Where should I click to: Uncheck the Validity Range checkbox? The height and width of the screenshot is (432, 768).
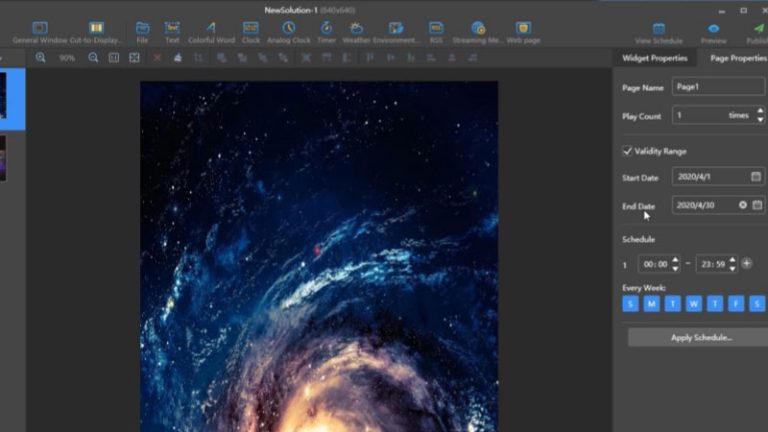coord(627,151)
